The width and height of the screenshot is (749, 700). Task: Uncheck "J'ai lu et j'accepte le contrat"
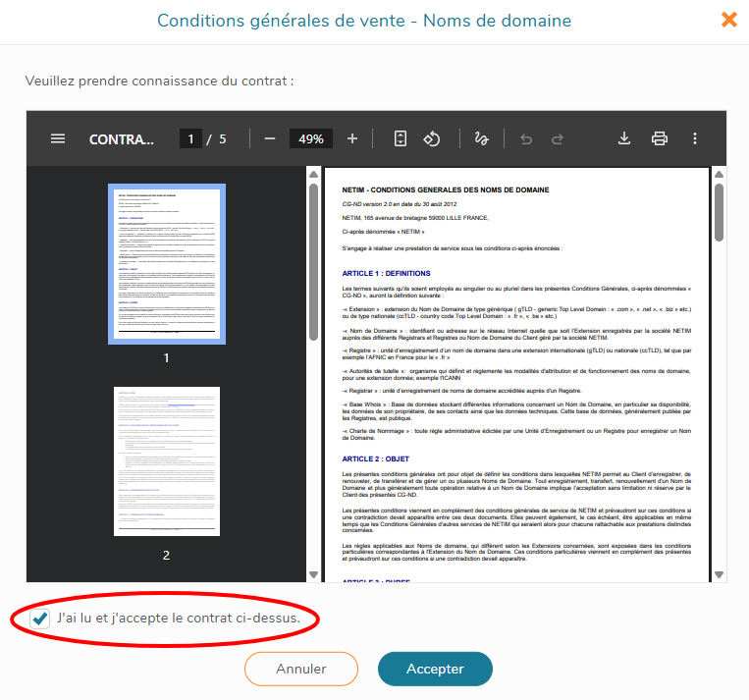coord(40,619)
